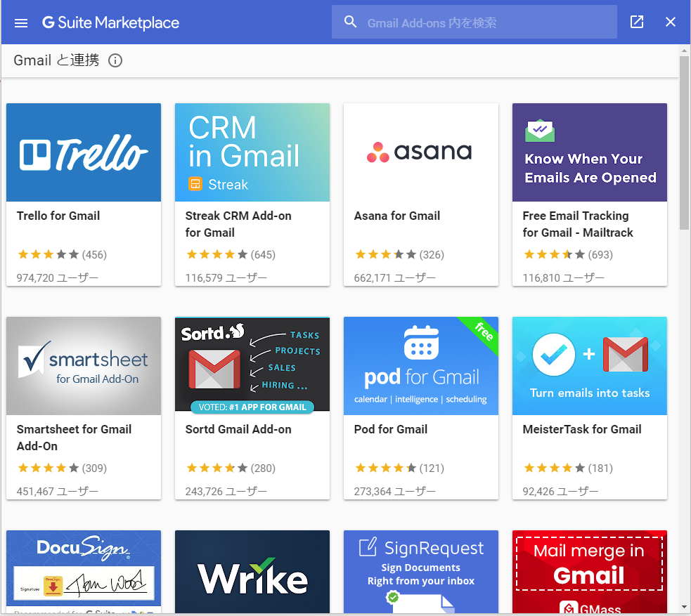
Task: Open the Sortd app thumbnail
Action: [252, 366]
